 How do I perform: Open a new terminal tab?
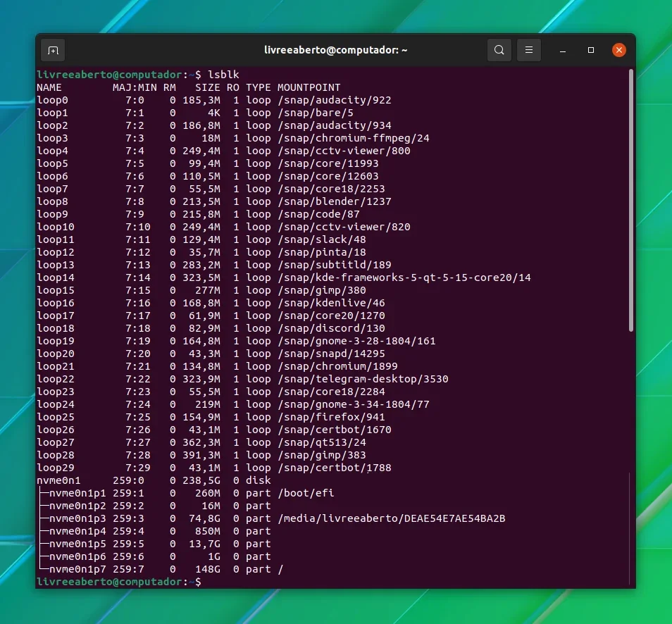(53, 51)
